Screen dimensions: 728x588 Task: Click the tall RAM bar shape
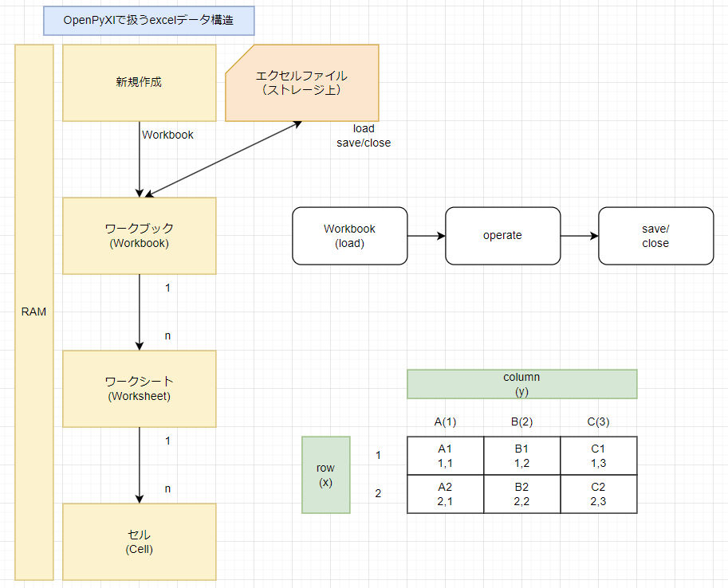pos(34,312)
